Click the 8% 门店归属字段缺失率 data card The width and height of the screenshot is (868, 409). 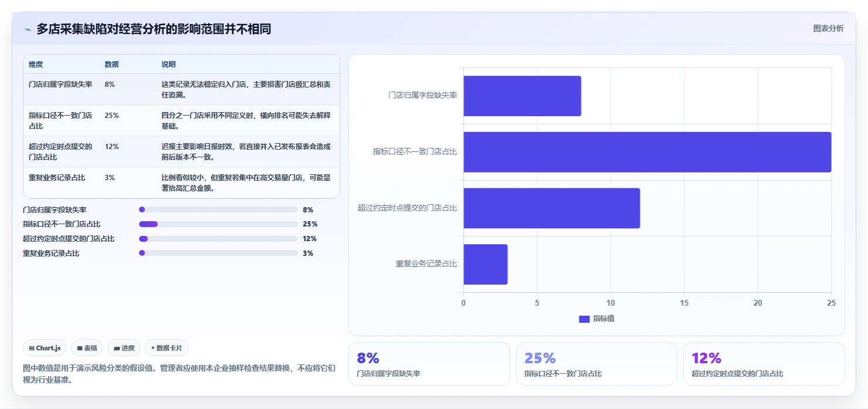429,364
